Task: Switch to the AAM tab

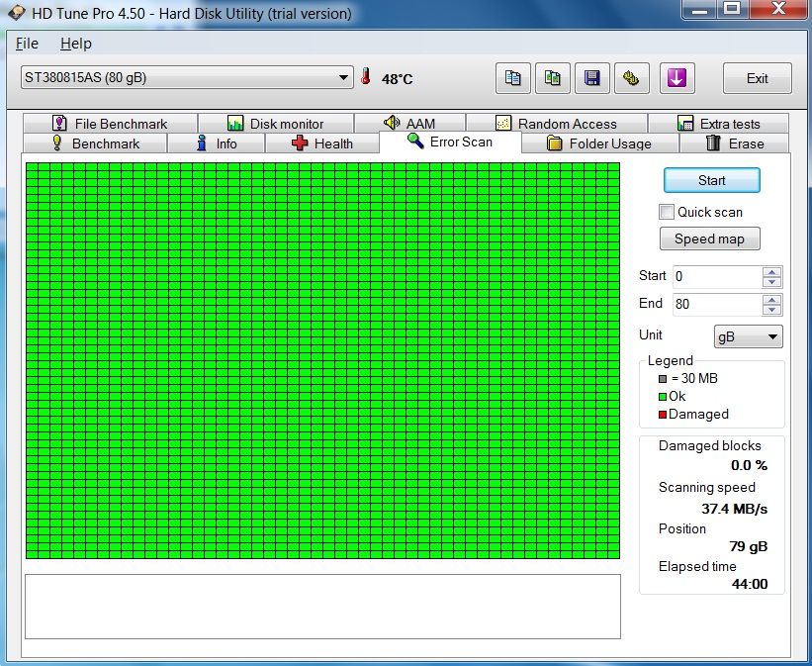Action: click(x=409, y=124)
